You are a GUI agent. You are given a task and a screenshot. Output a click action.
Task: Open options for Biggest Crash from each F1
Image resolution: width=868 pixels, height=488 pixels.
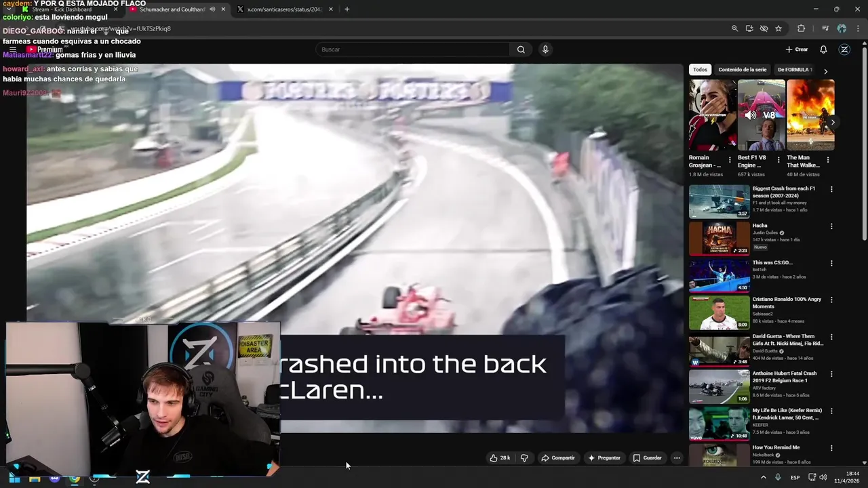pos(831,189)
